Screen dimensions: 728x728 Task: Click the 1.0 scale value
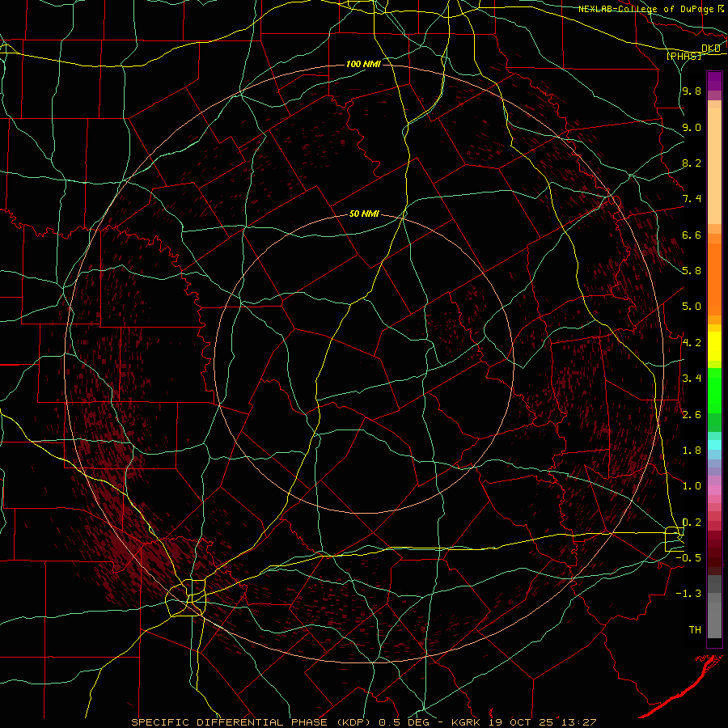[x=692, y=486]
